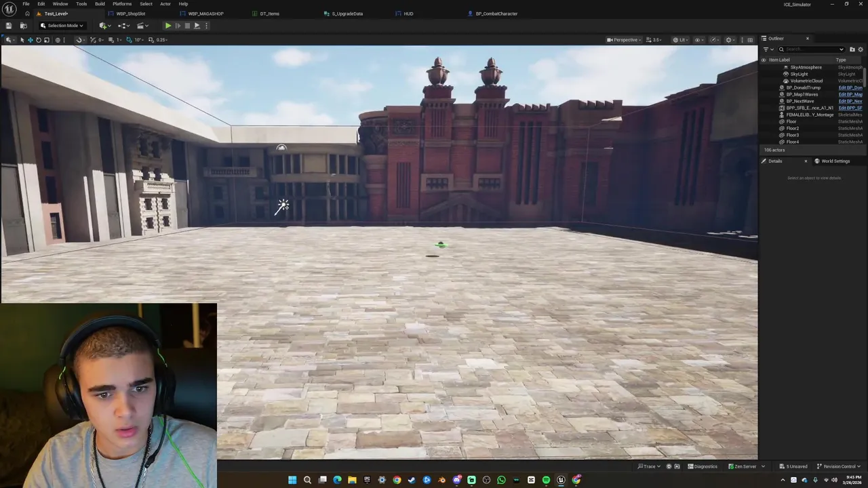Screen dimensions: 868x488
Task: Open the Lit view mode dropdown
Action: pyautogui.click(x=679, y=40)
